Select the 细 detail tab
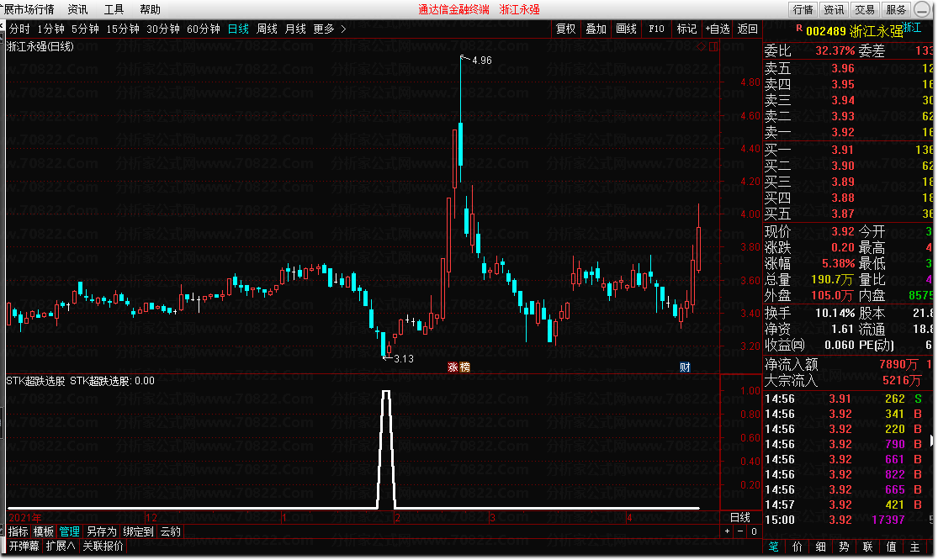Image resolution: width=938 pixels, height=560 pixels. (821, 547)
